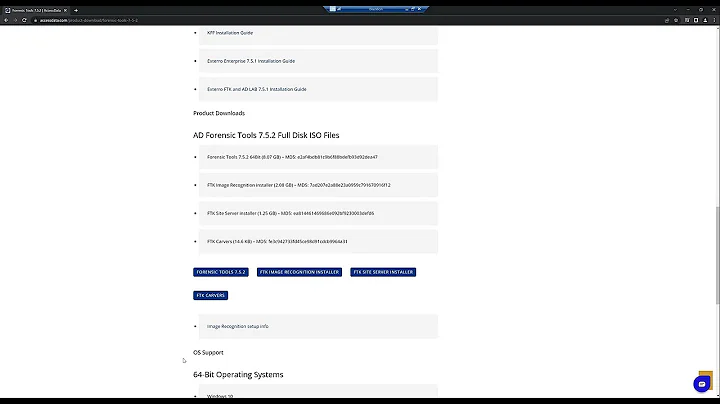Open Exterro Enterprise 7.5.1 Installation Guide
The width and height of the screenshot is (720, 404).
tap(251, 61)
